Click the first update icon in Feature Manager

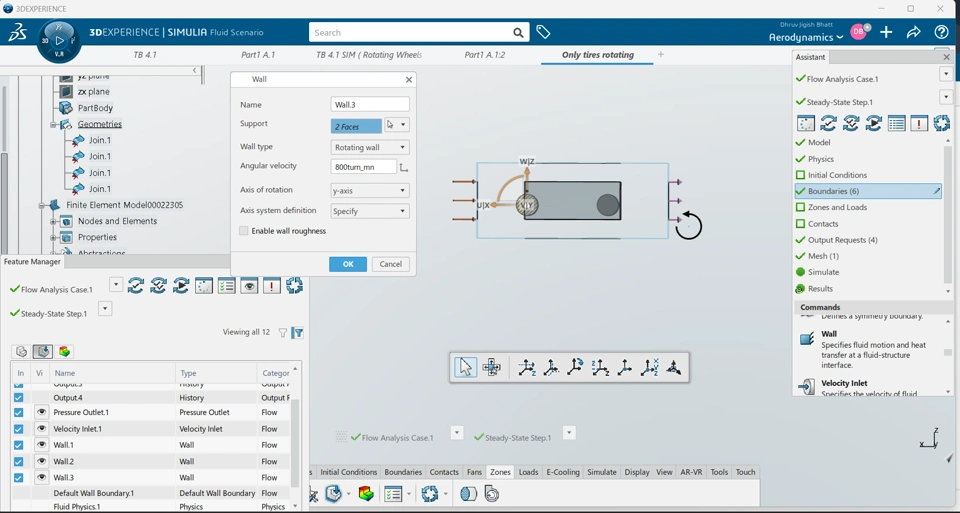[135, 286]
